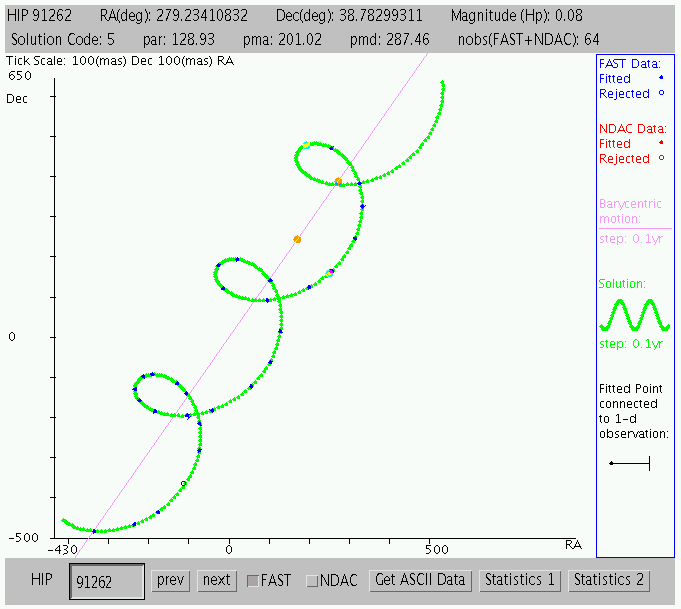
Task: Click the FAST Rejected legend circle
Action: point(661,93)
